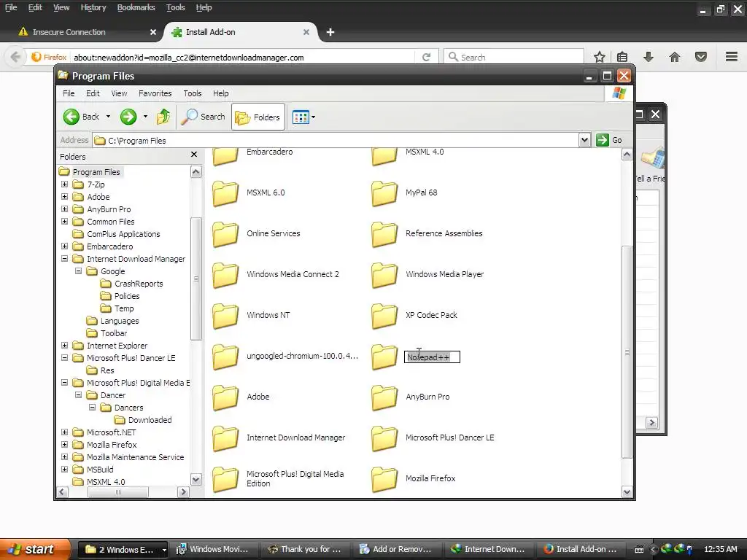Select Downloaded folder in tree
Screen dimensions: 747x560
[x=143, y=419]
